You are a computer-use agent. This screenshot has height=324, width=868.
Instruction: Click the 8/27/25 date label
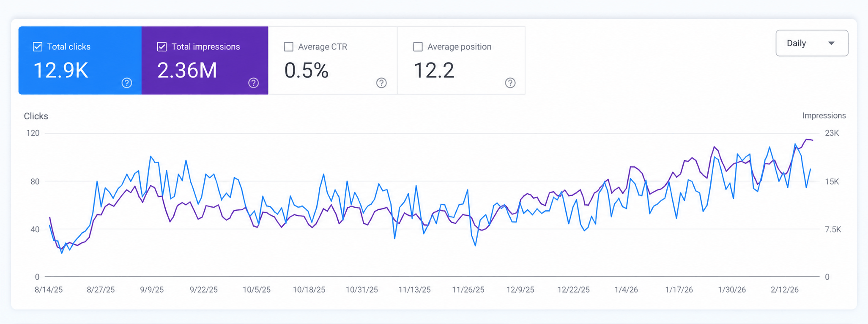pyautogui.click(x=101, y=290)
